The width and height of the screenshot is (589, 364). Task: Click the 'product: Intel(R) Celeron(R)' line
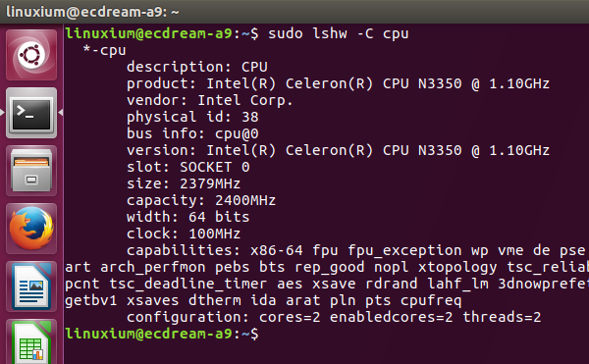click(338, 83)
